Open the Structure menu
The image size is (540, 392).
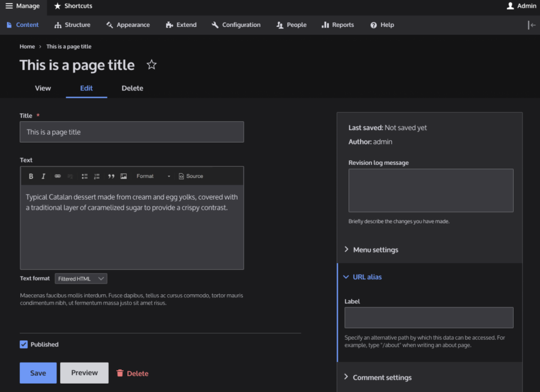(73, 25)
